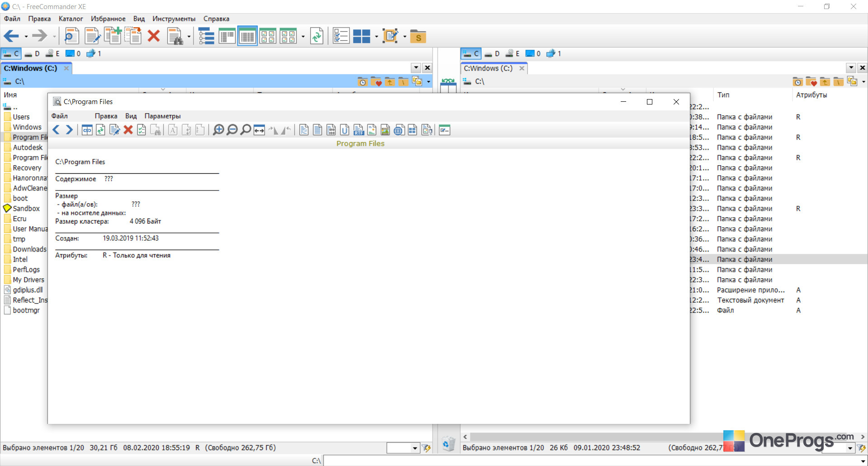Open left panel favorites heart folder icon

click(x=376, y=82)
